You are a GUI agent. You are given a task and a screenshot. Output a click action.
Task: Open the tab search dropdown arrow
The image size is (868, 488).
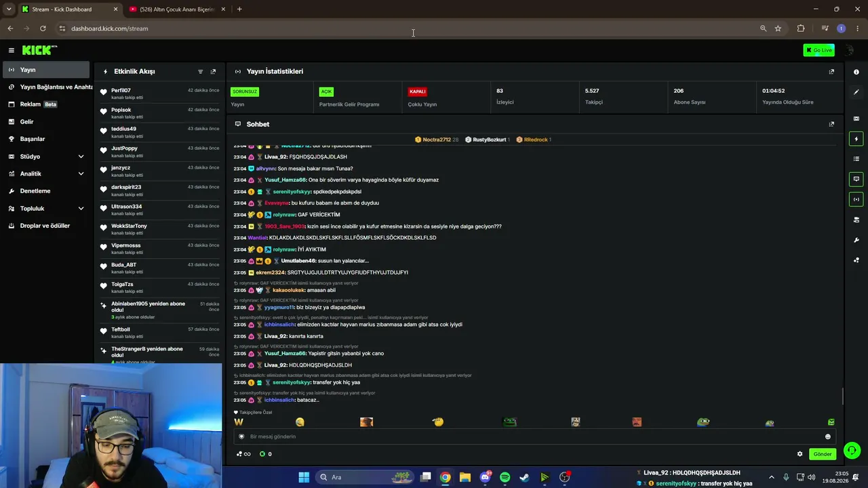click(x=9, y=9)
